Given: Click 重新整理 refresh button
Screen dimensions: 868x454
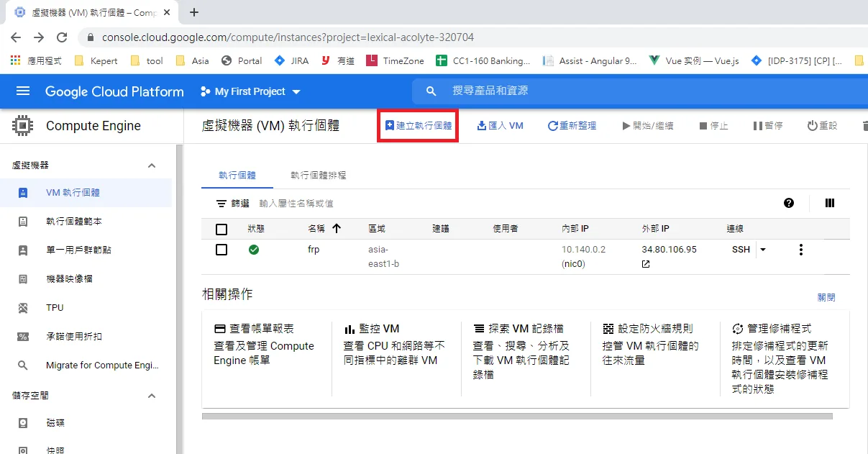Looking at the screenshot, I should [572, 125].
